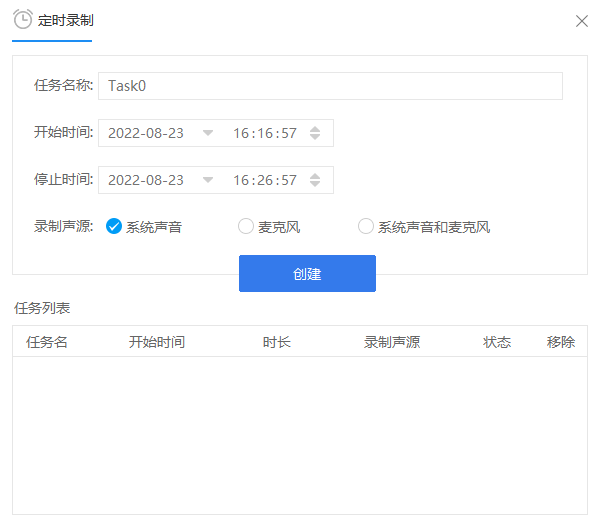Click the 停止时间 date field

coord(146,180)
